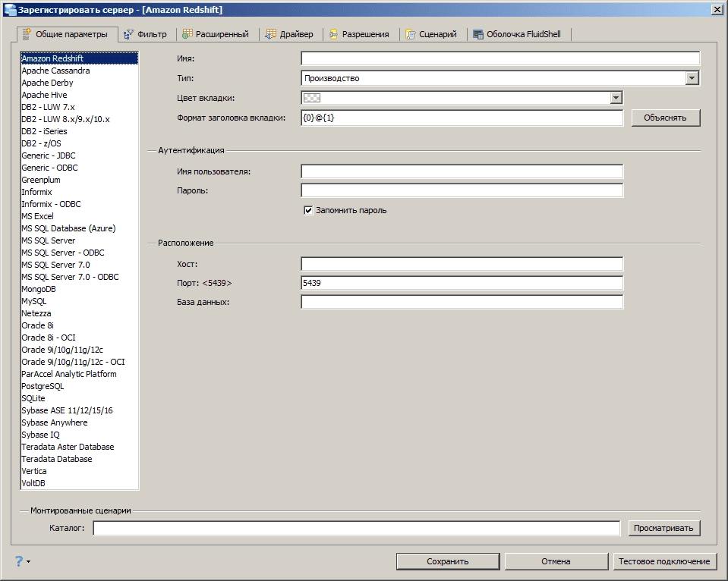
Task: Pick MS Excel from the list
Action: pyautogui.click(x=80, y=216)
